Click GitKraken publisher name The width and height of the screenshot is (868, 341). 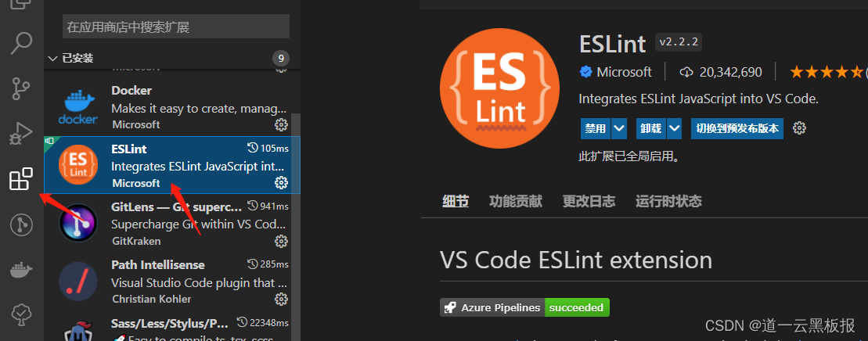[x=136, y=242]
